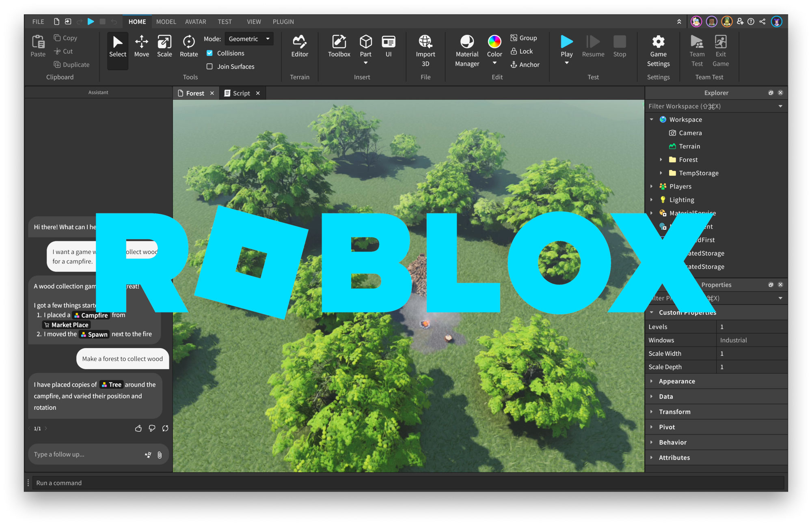Open the Toolbox

click(339, 46)
